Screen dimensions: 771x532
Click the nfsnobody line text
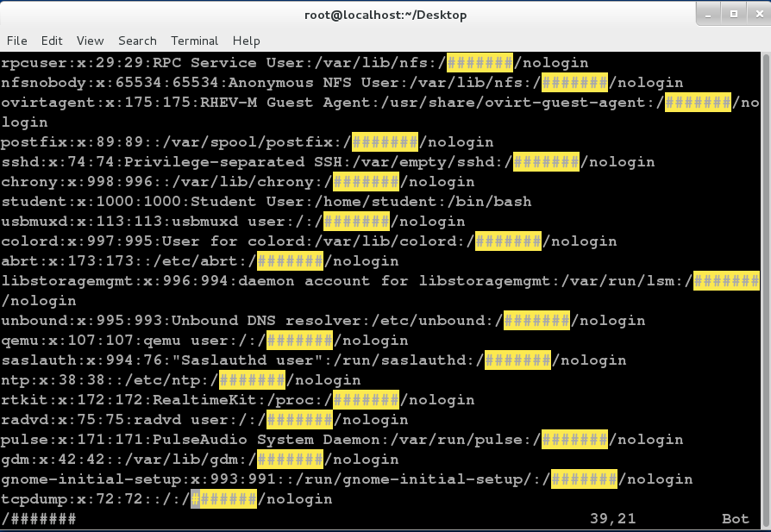pos(342,83)
